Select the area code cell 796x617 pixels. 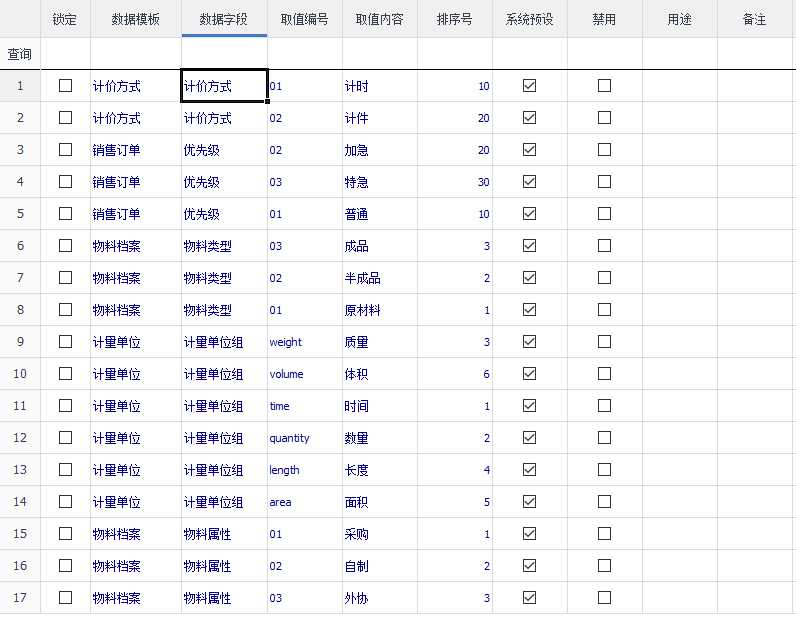pos(305,501)
